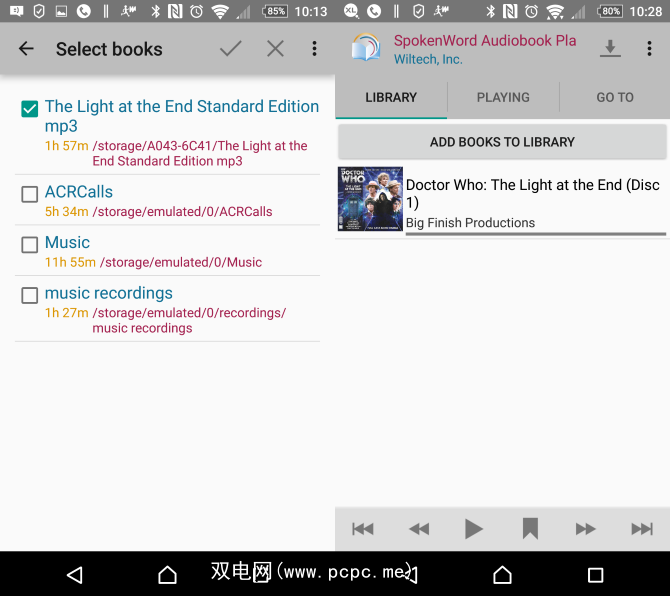Fast forward playback

585,529
